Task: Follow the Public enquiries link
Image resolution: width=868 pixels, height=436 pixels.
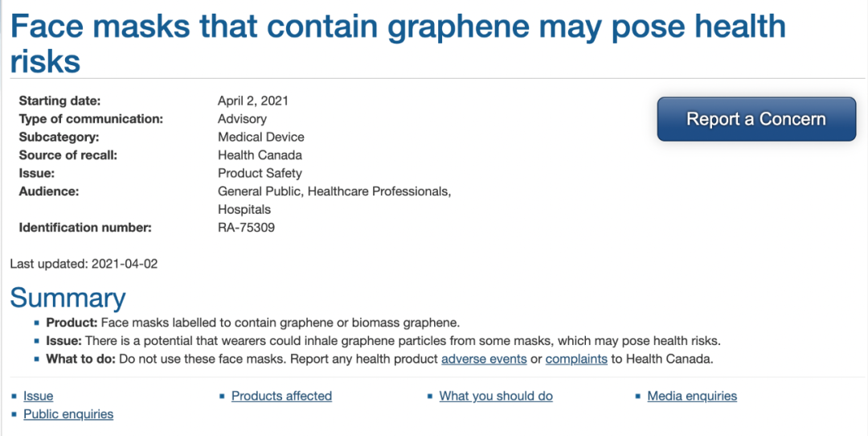Action: click(x=68, y=414)
